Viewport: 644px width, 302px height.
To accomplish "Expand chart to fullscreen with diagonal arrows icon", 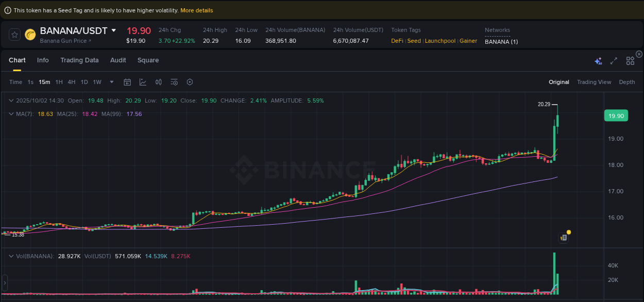I will (x=614, y=61).
